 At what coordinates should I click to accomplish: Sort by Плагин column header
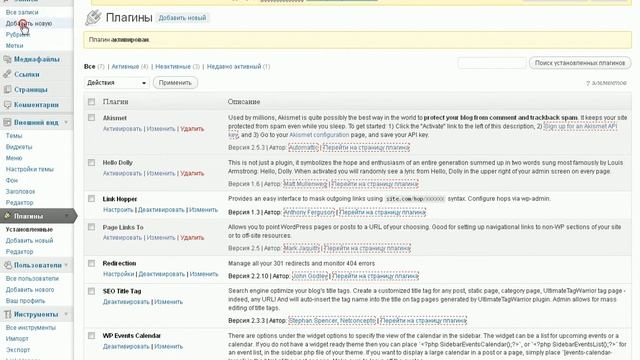[116, 102]
